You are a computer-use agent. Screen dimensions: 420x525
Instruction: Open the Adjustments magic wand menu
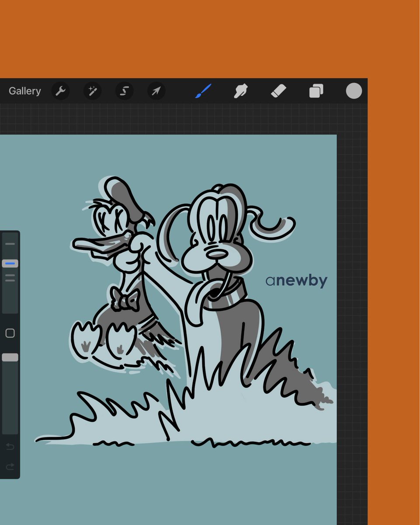92,91
